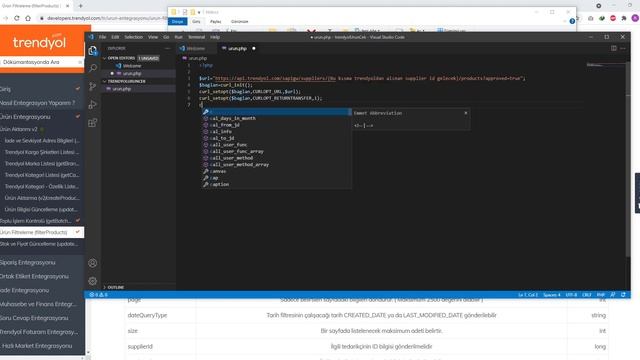Open Soru Cevap Entegrasyonu sidebar link

(34, 318)
